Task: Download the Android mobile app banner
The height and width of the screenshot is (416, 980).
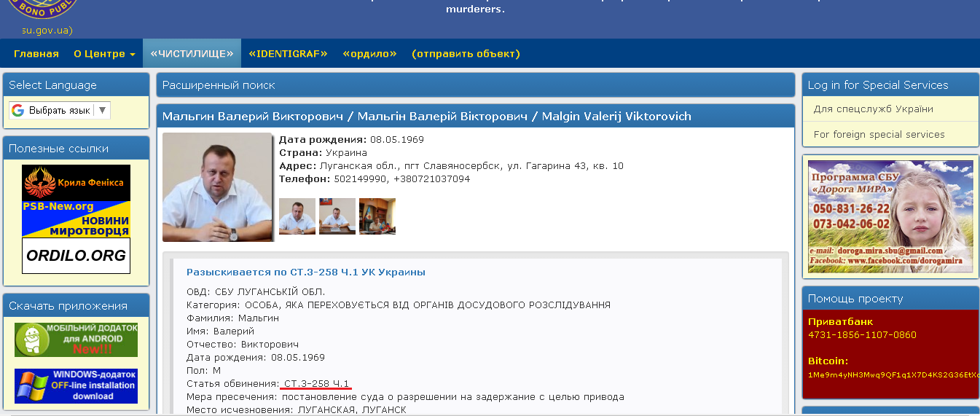Action: coord(76,340)
